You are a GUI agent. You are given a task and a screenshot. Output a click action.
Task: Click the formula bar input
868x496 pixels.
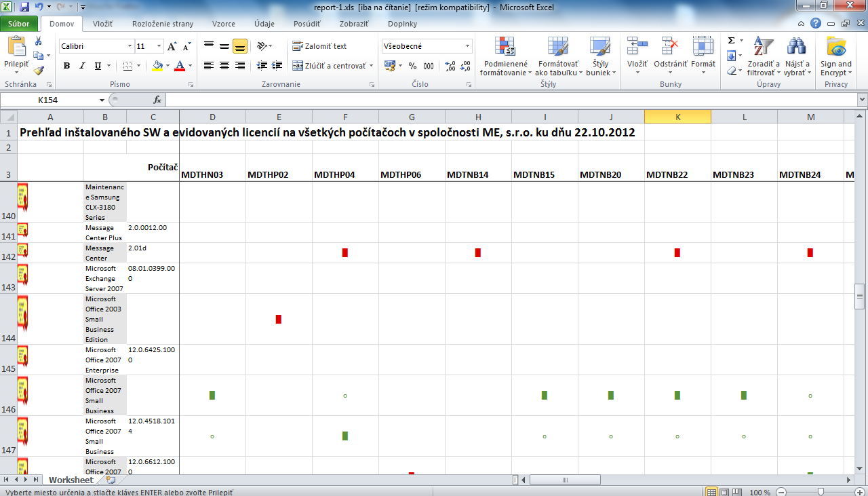pyautogui.click(x=511, y=100)
